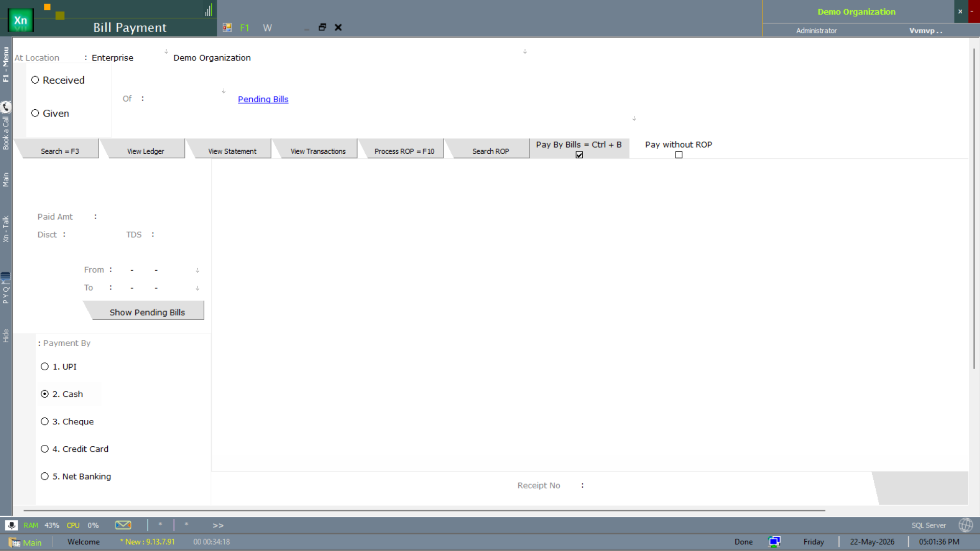The image size is (980, 551).
Task: Click the New : 9.13.7.91 version notice
Action: coord(148,542)
